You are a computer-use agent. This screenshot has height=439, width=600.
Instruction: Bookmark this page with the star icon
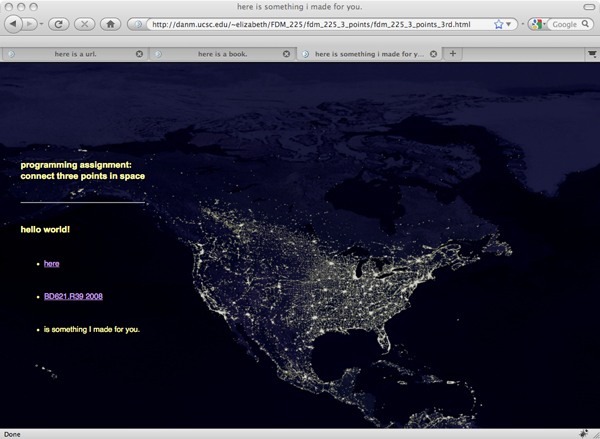tap(498, 24)
